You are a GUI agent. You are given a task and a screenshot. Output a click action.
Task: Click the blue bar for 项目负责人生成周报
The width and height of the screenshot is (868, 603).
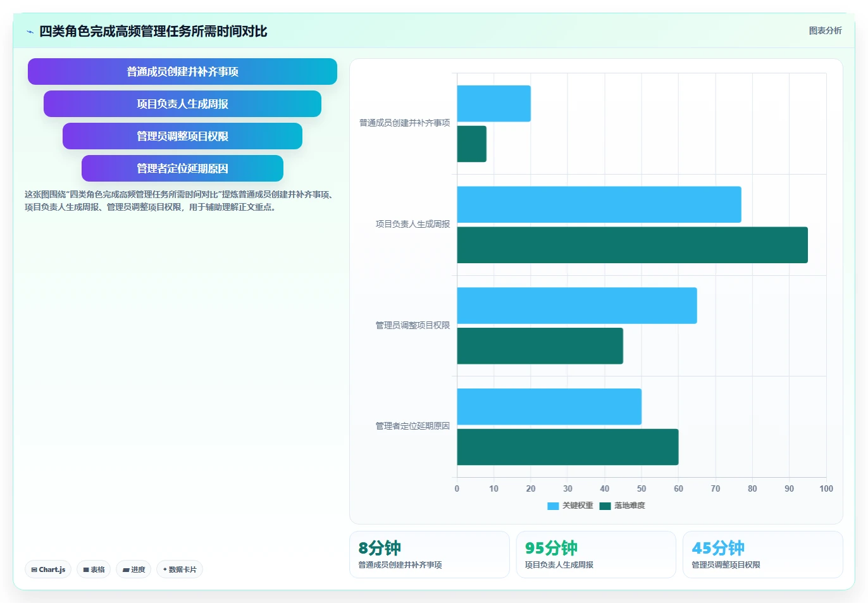599,204
